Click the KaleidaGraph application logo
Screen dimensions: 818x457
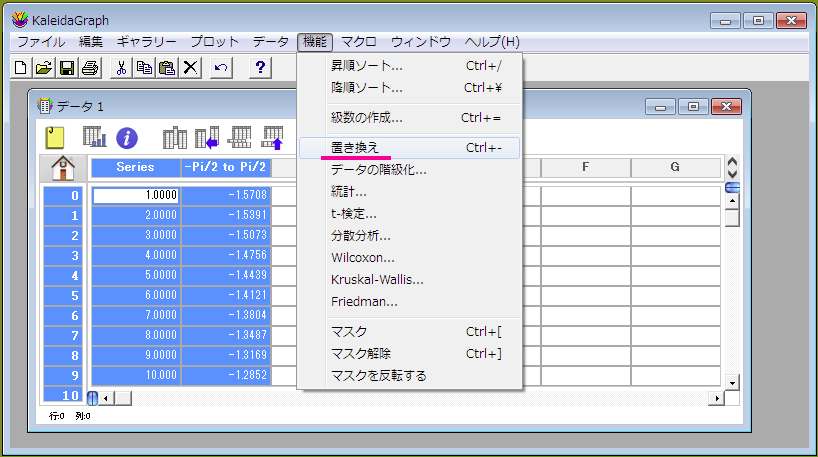tap(19, 20)
